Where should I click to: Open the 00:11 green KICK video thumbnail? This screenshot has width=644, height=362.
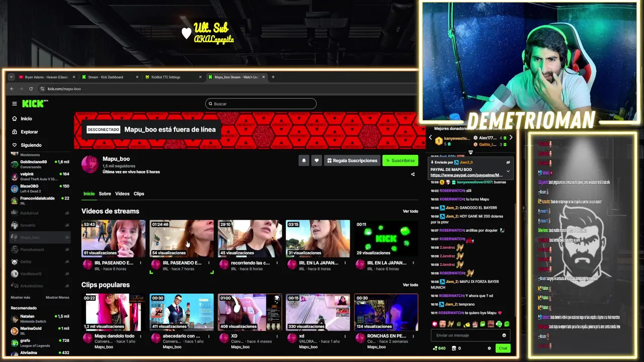386,238
